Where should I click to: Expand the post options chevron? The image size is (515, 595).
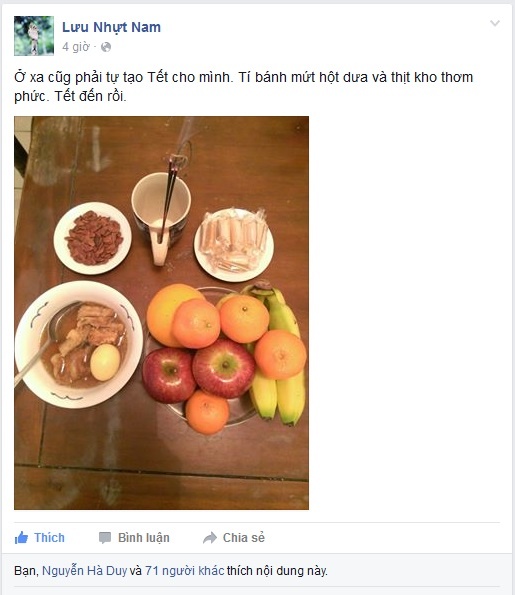(x=495, y=24)
